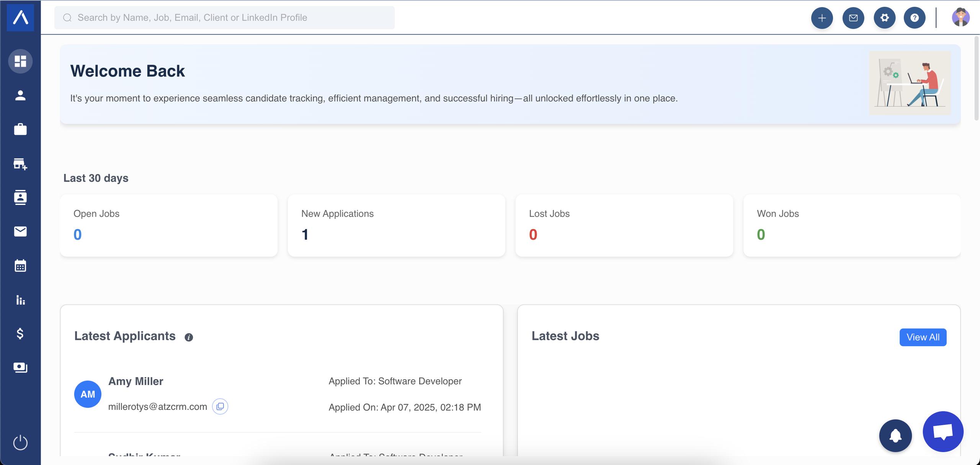The height and width of the screenshot is (465, 980).
Task: Open the reports bar chart icon
Action: pos(20,300)
